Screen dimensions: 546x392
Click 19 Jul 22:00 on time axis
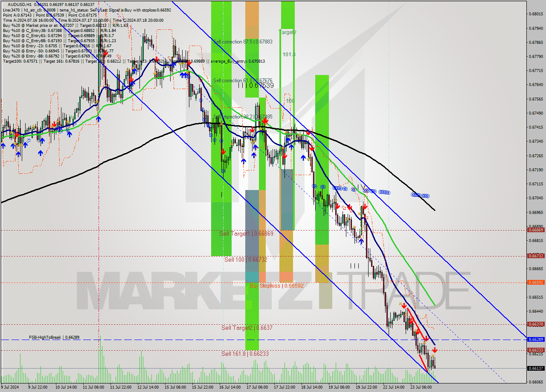pos(366,387)
